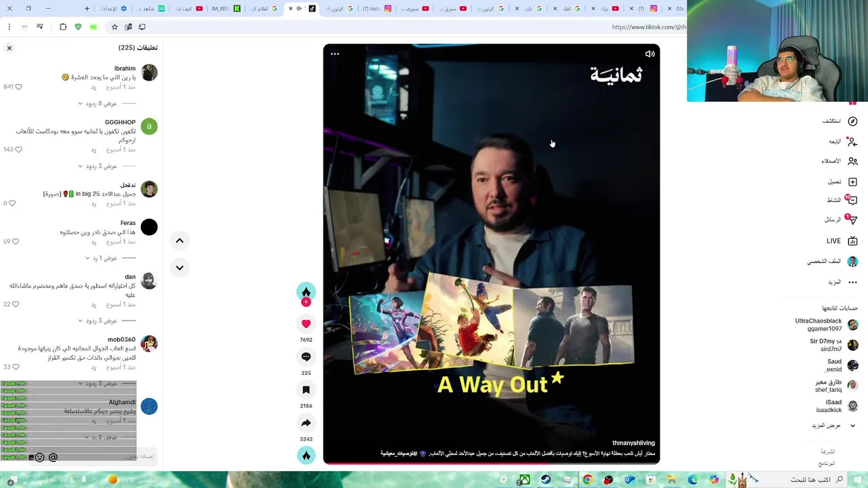Open the الرسائل messages icon
868x488 pixels.
[852, 220]
